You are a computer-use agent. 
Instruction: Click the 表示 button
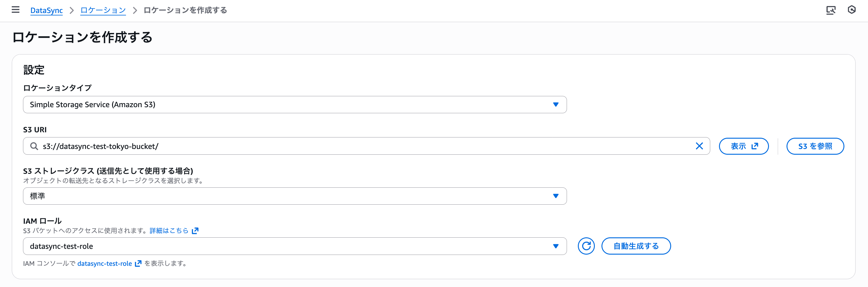pos(743,146)
